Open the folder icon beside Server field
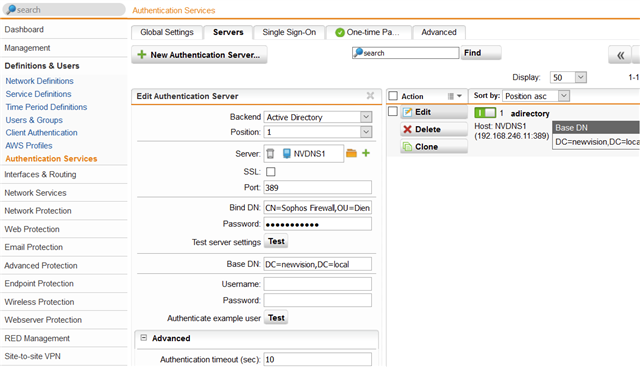 351,153
